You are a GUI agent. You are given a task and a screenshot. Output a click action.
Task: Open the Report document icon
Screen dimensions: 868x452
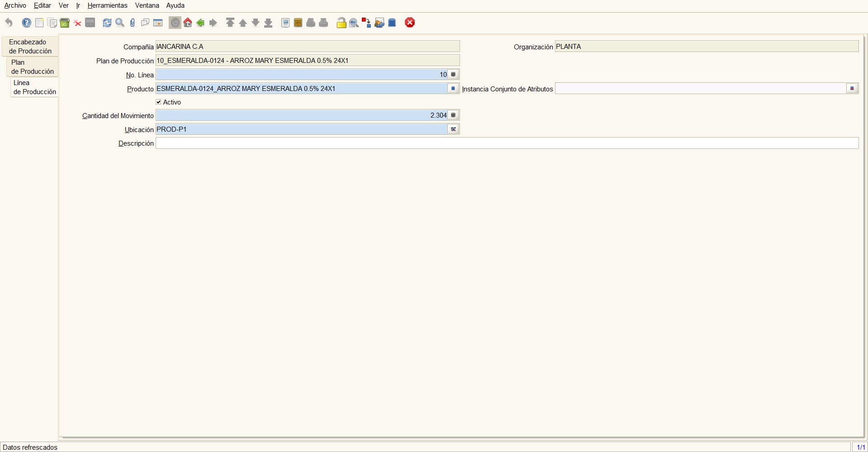click(285, 23)
